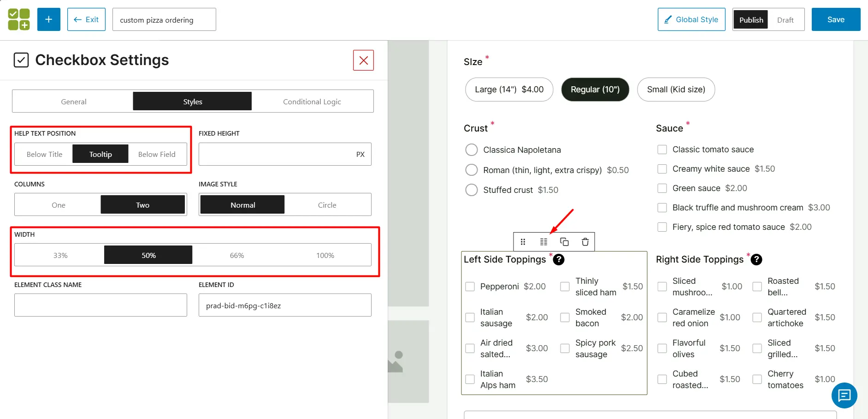Viewport: 868px width, 419px height.
Task: Switch publish state to Draft
Action: tap(785, 19)
